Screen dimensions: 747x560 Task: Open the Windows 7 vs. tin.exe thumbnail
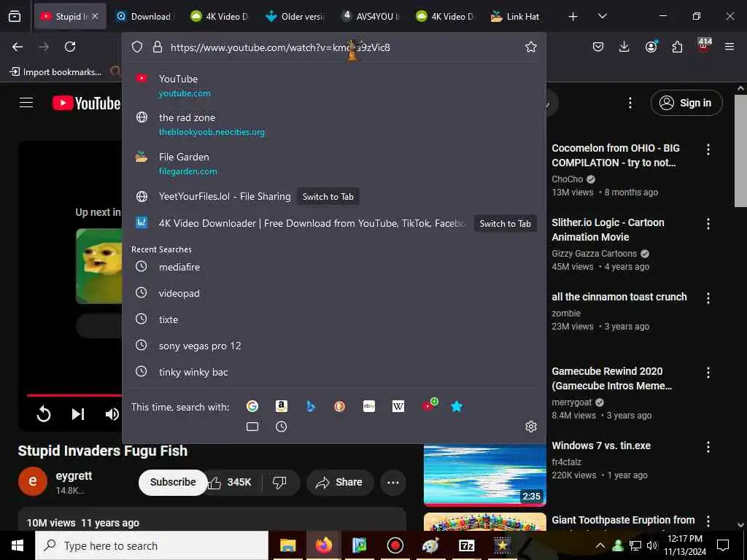pos(485,475)
